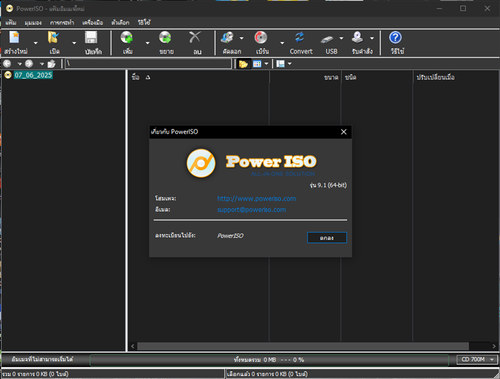Click the New (สร้างใหม่) image toolbar icon
The image size is (500, 379).
tap(14, 38)
